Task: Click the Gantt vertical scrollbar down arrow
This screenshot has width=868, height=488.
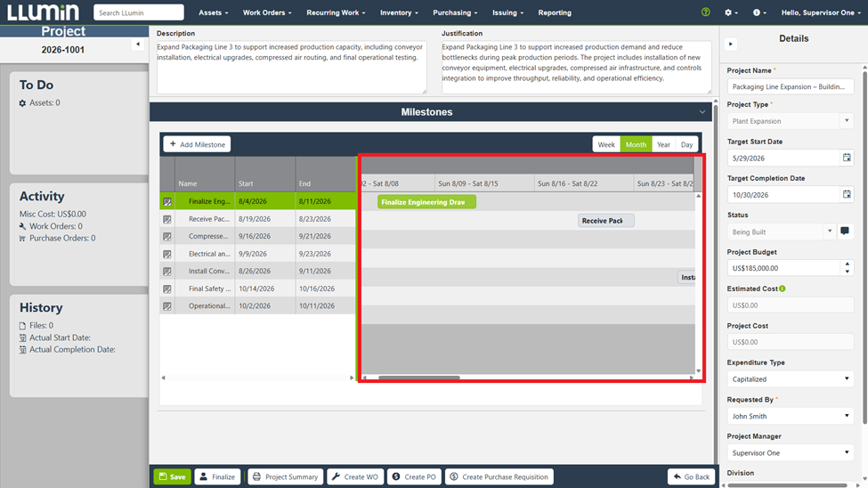Action: coord(698,371)
